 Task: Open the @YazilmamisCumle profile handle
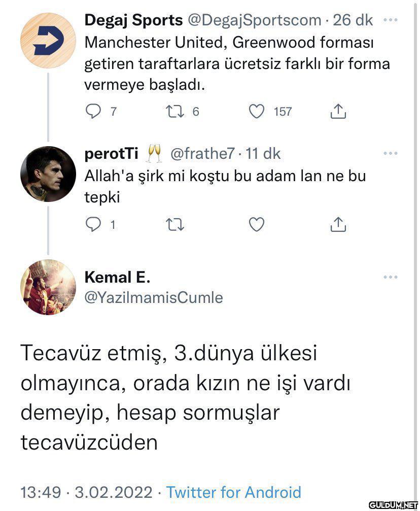point(153,297)
